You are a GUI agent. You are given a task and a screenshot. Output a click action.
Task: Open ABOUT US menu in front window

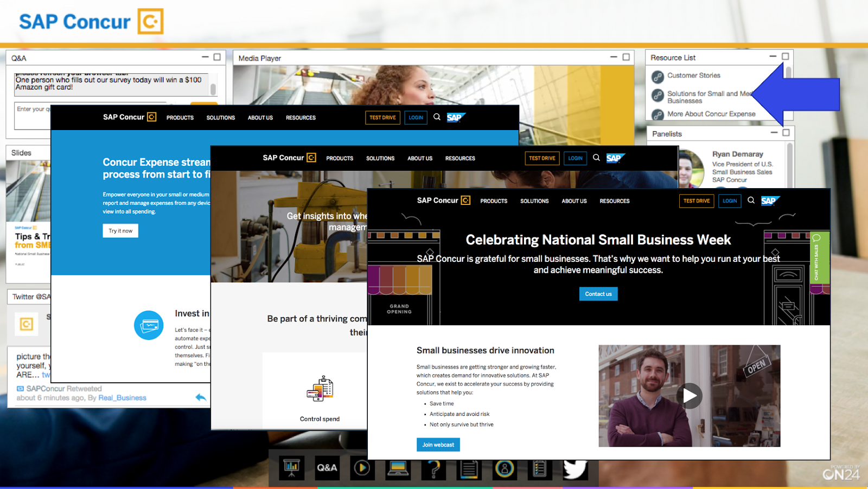[x=574, y=201]
